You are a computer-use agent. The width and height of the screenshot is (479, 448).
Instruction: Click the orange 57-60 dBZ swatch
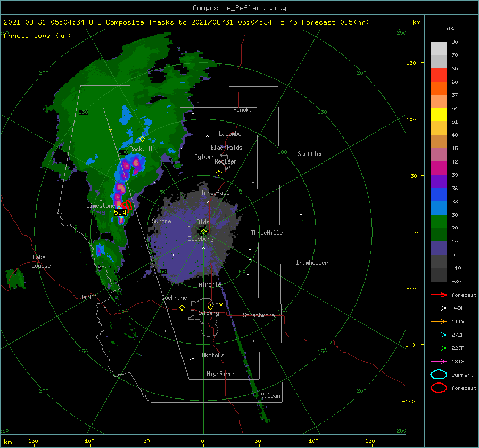pyautogui.click(x=439, y=88)
